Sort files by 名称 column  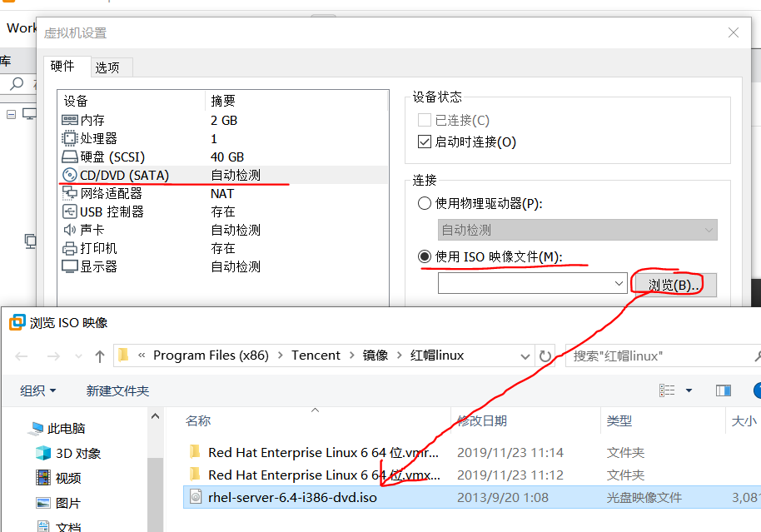point(198,420)
